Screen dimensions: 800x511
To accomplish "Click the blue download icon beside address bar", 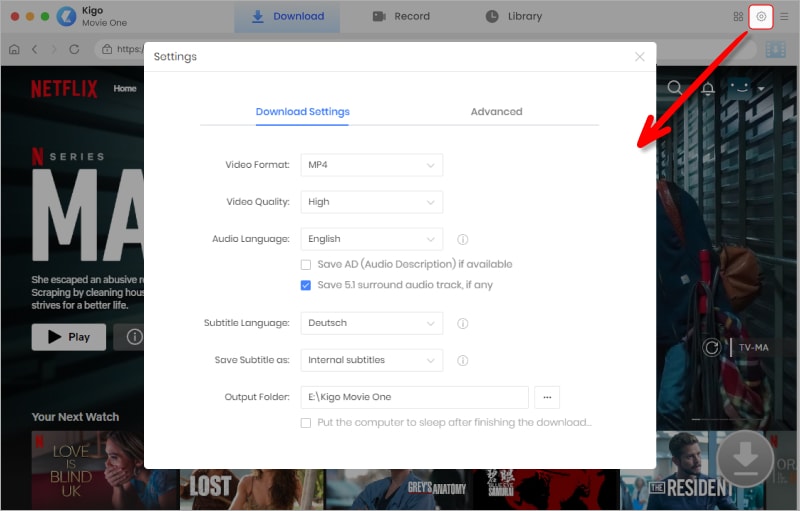I will coord(775,49).
